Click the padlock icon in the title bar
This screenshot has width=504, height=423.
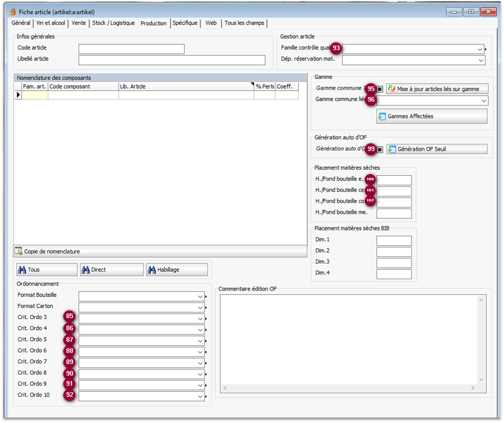click(13, 12)
